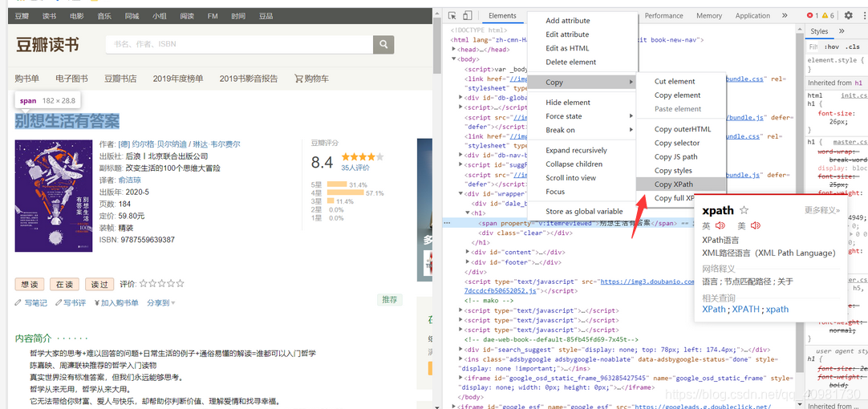Select the Styles pane tab
Image resolution: width=868 pixels, height=409 pixels.
point(819,31)
